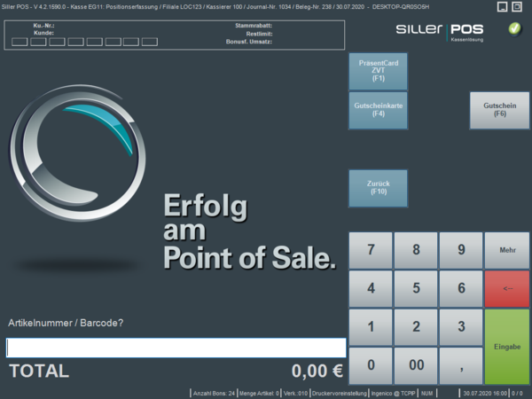Click the maximize window icon at top right
Viewport: 532px width, 399px height.
pos(504,7)
